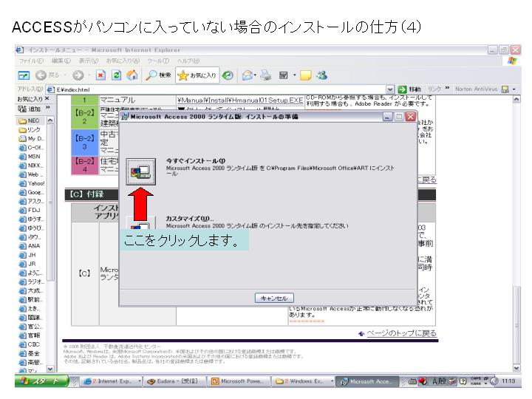
Task: Click the Manual Install Hmanual01Setup.EXE link
Action: tap(240, 100)
